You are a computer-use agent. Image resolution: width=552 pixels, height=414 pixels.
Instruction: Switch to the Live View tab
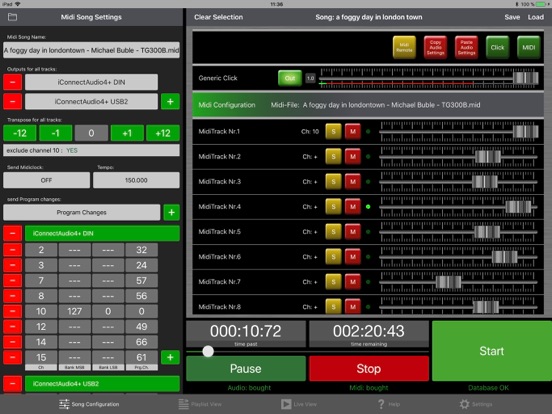(x=299, y=404)
